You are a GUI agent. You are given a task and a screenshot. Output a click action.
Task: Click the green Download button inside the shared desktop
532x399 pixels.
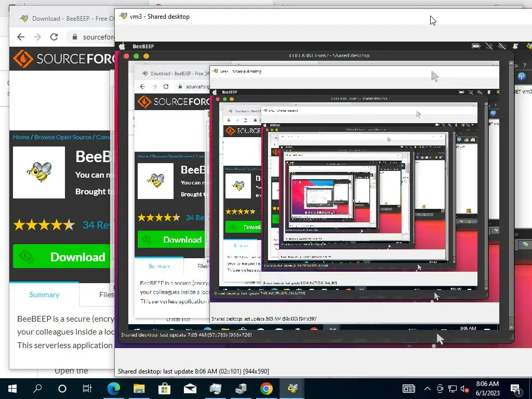171,240
